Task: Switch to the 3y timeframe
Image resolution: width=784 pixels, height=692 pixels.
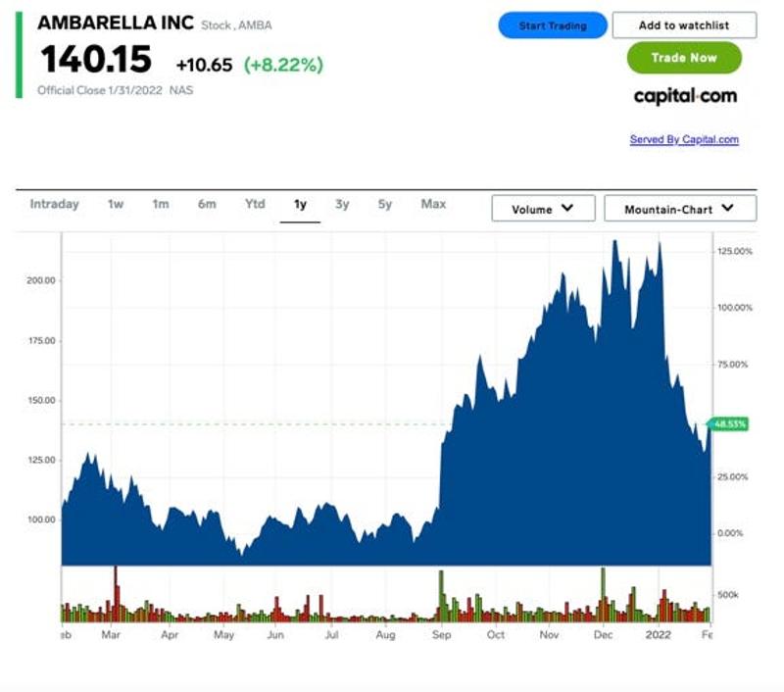Action: tap(342, 204)
